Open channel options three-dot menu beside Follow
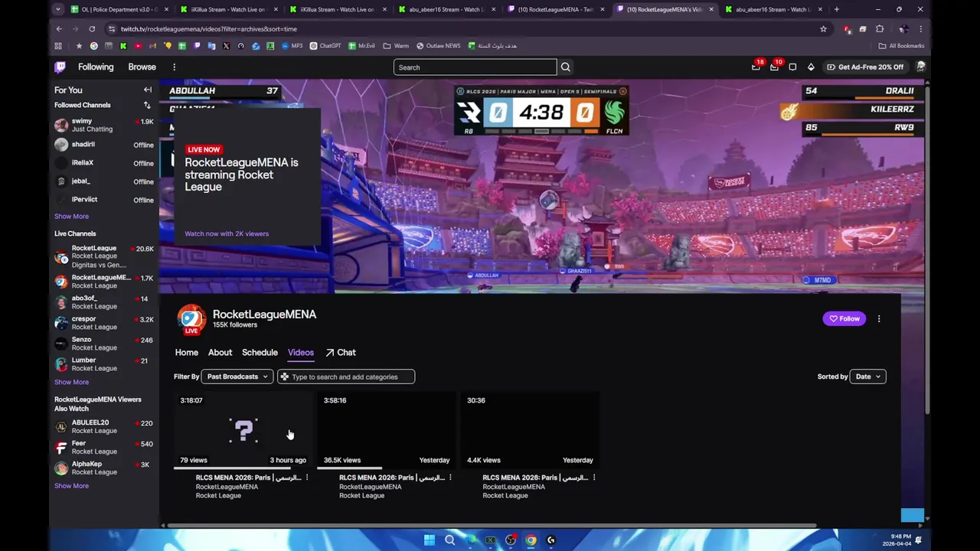 click(x=879, y=318)
